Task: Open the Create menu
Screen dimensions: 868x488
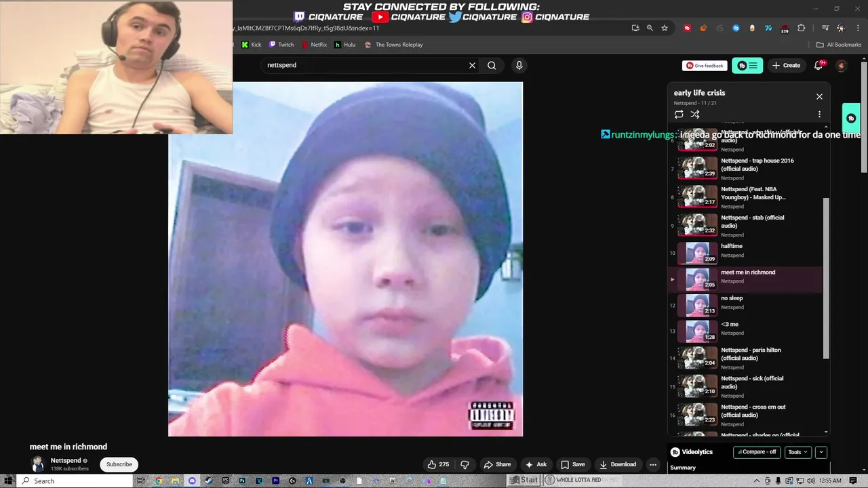Action: tap(786, 66)
